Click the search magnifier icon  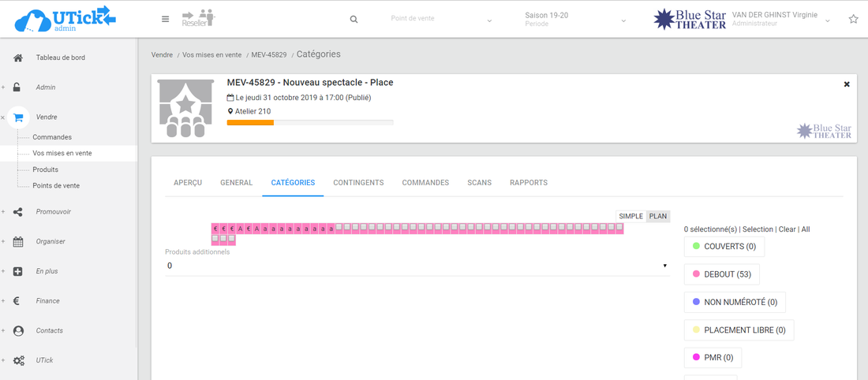(354, 20)
